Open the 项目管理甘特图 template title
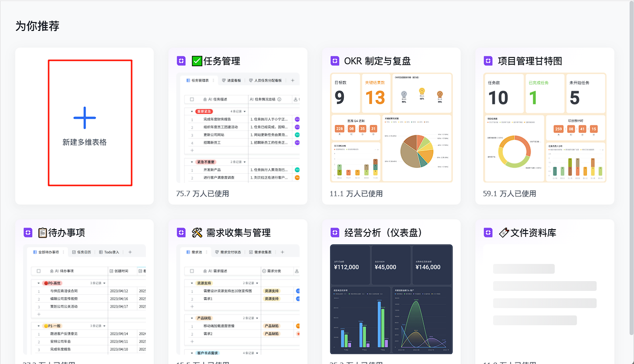Viewport: 634px width, 364px height. click(x=530, y=61)
